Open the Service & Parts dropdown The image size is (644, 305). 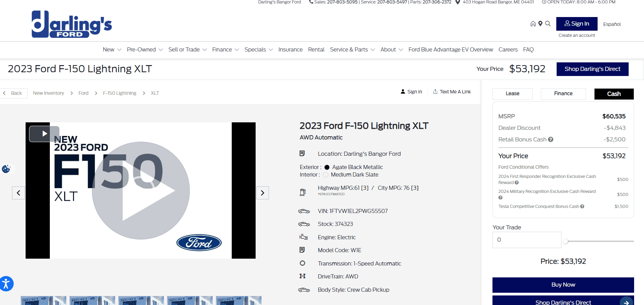coord(352,50)
